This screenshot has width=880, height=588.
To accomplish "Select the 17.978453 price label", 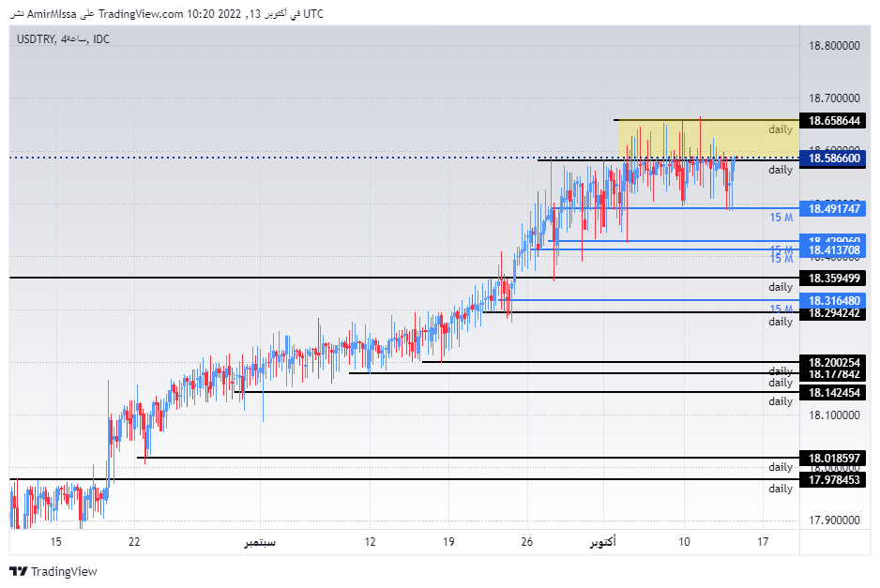I will click(833, 480).
